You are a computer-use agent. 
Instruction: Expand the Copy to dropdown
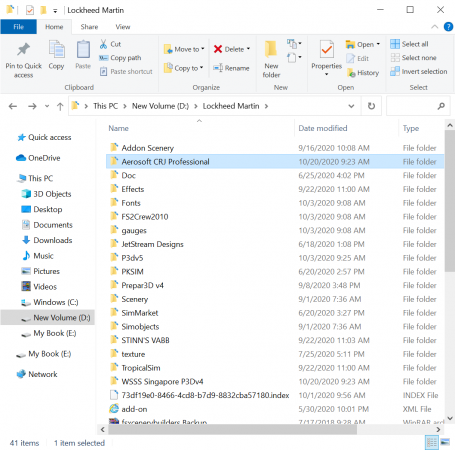pos(201,68)
